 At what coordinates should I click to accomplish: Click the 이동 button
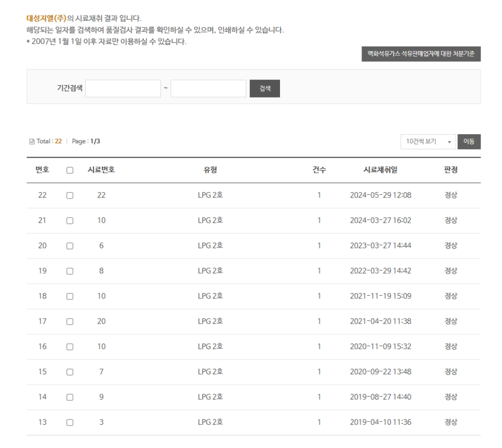click(469, 142)
